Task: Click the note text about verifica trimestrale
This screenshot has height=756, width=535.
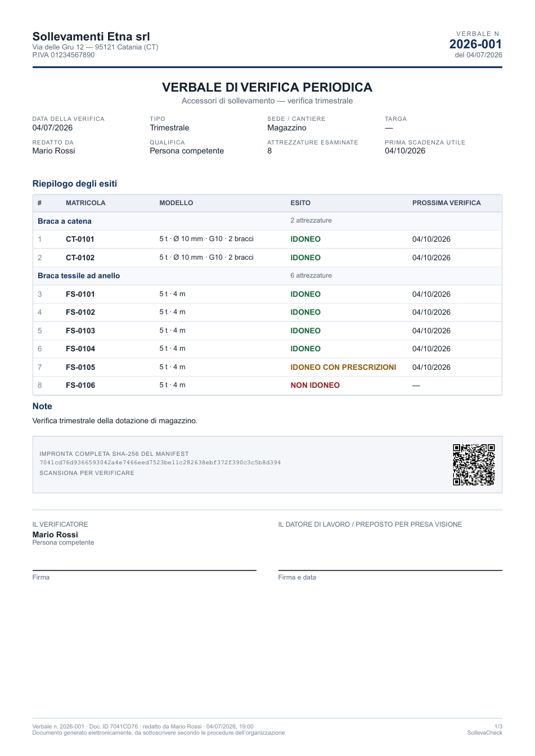Action: coord(115,420)
